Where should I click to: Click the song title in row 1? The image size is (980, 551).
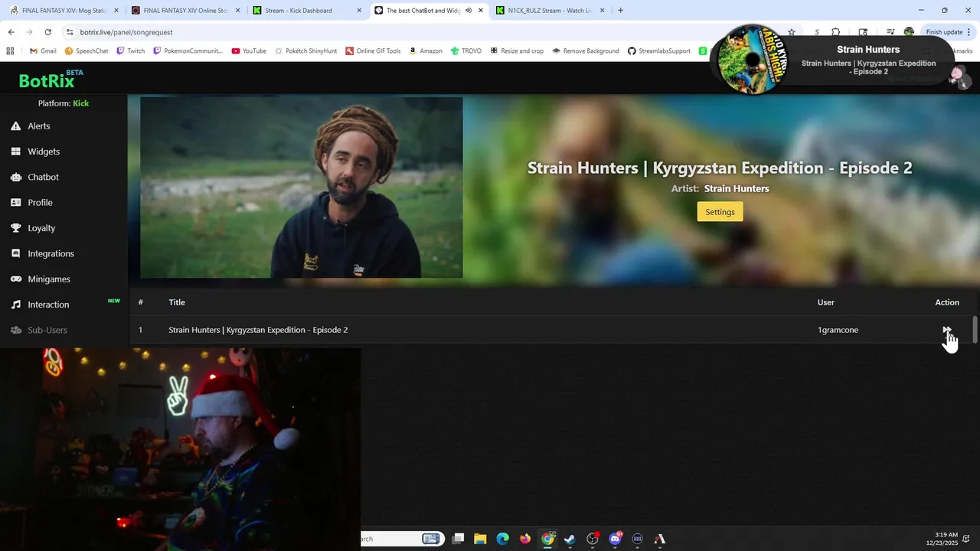coord(258,330)
